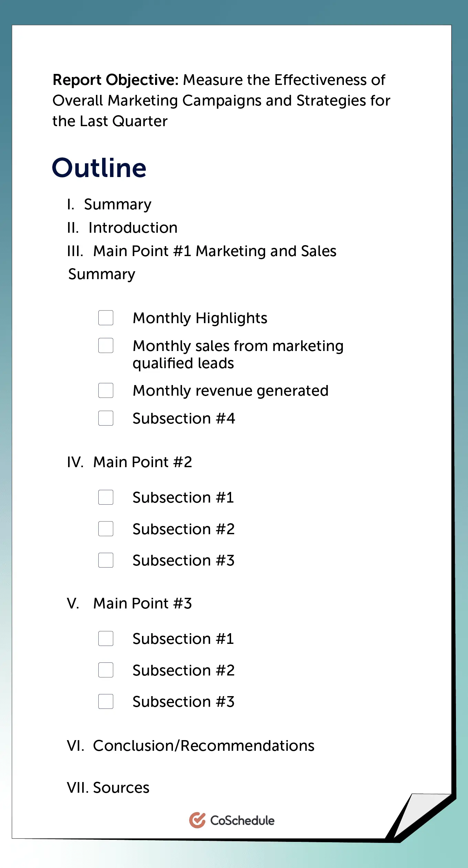Check Subsection #1 under Main Point #2

(x=106, y=497)
